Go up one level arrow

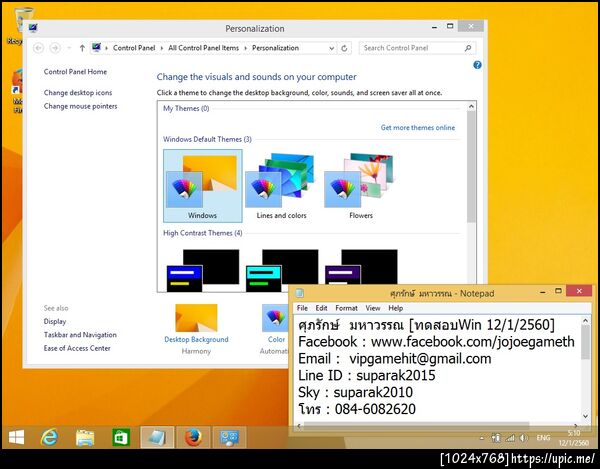[82, 48]
